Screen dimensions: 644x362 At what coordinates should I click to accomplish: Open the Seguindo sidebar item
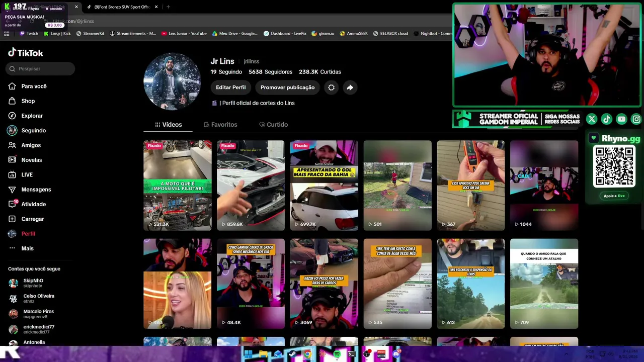click(33, 131)
